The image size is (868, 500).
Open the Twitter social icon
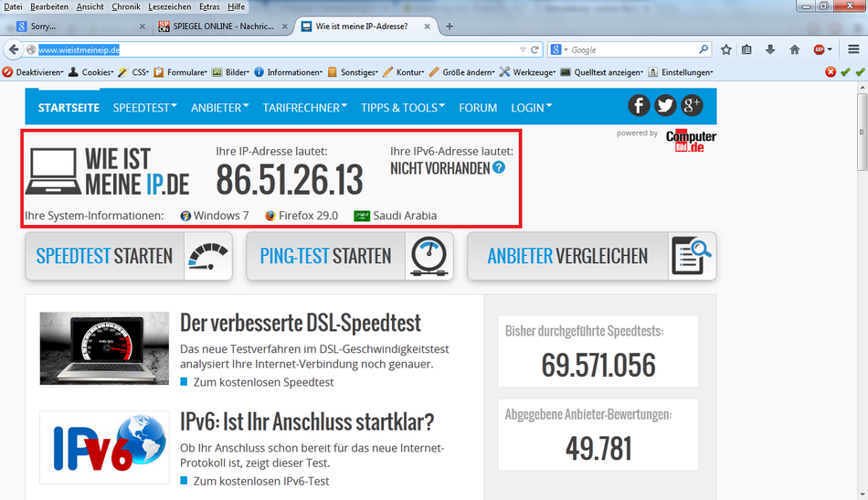665,106
